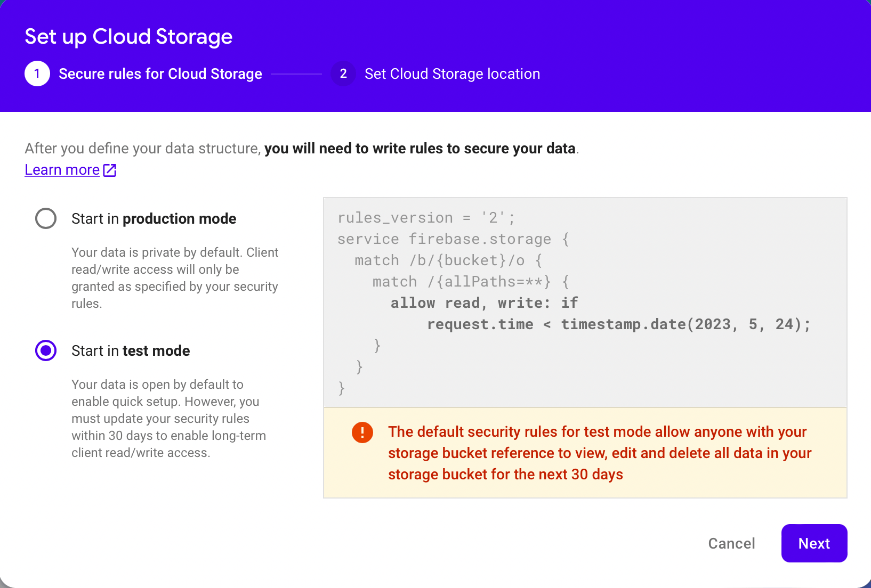Select the production mode radio button
871x588 pixels.
coord(46,218)
